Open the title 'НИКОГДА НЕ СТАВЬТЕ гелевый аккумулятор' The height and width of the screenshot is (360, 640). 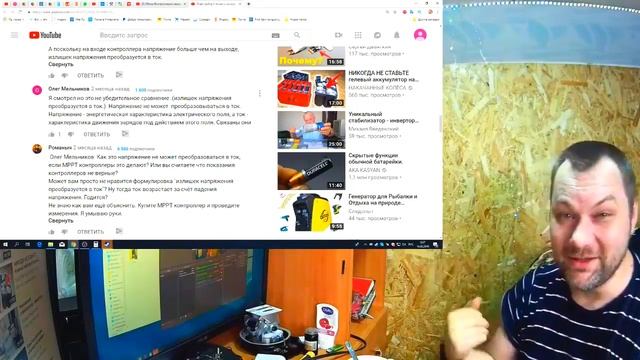383,76
